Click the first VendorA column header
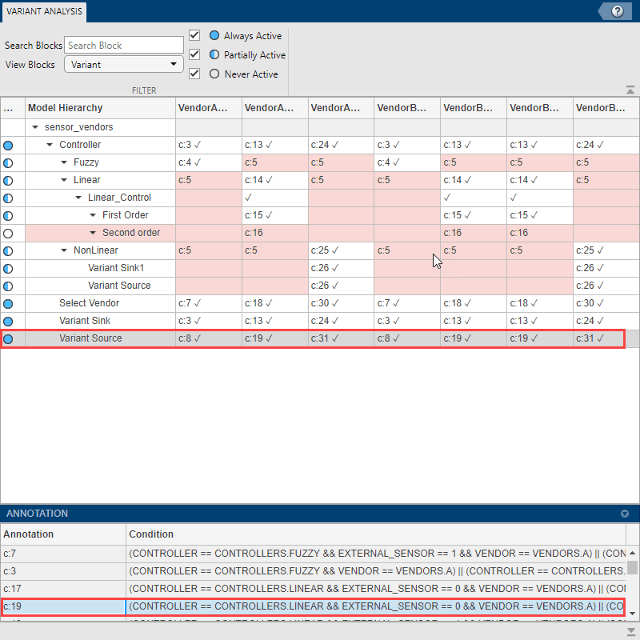Image resolution: width=640 pixels, height=640 pixels. [209, 108]
